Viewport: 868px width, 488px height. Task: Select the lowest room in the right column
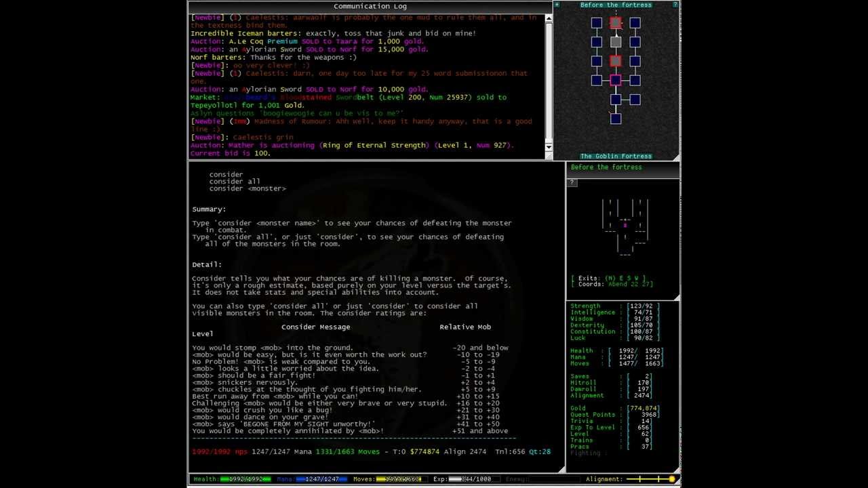click(635, 100)
